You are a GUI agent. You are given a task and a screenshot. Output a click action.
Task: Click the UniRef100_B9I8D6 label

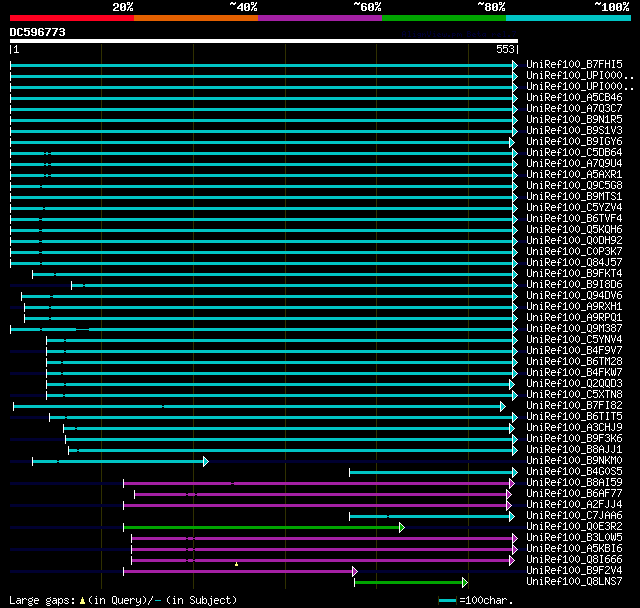[574, 285]
